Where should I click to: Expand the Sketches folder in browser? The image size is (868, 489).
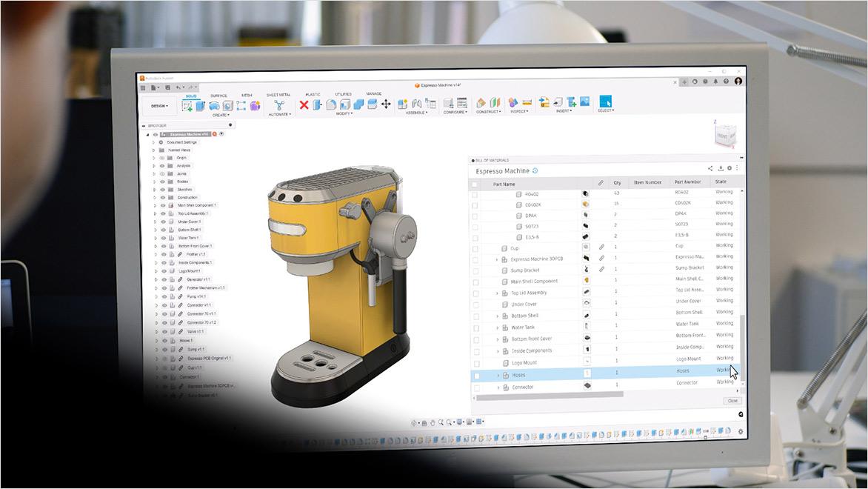[x=154, y=190]
